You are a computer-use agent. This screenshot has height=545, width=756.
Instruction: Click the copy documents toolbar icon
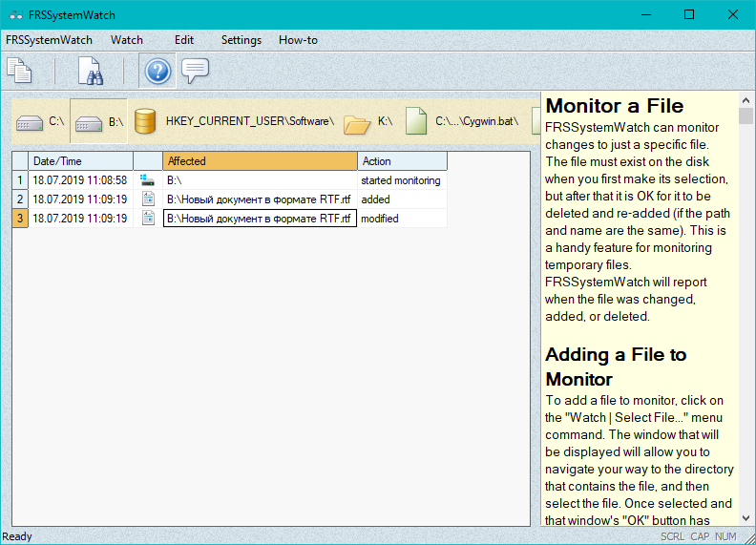coord(19,71)
